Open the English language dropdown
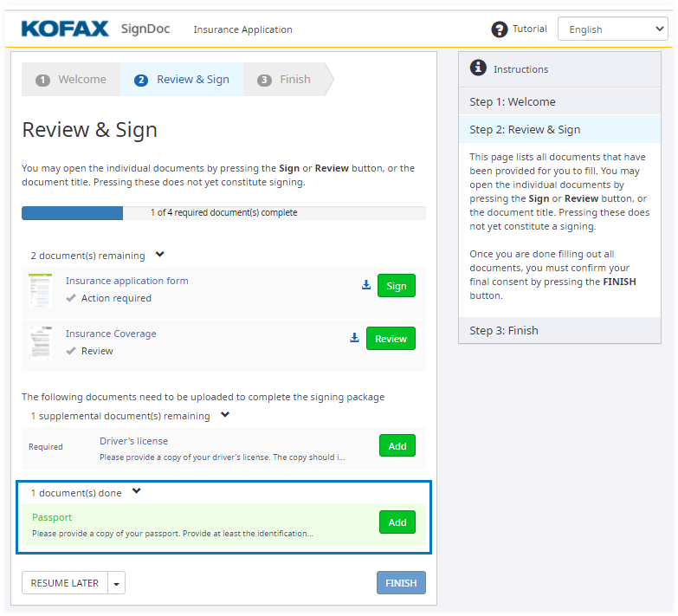The height and width of the screenshot is (616, 678). point(612,29)
